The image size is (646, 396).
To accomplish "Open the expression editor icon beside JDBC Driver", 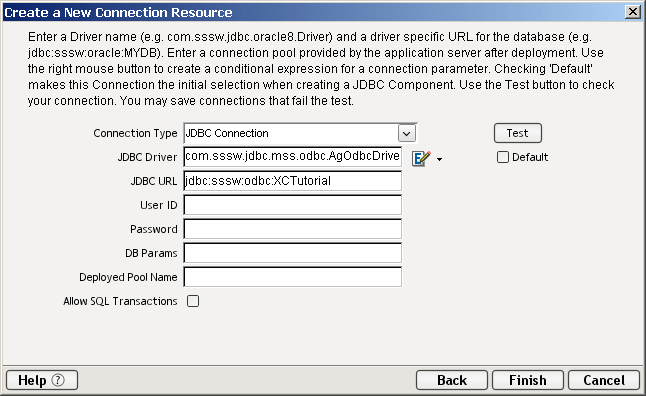I will tap(421, 158).
